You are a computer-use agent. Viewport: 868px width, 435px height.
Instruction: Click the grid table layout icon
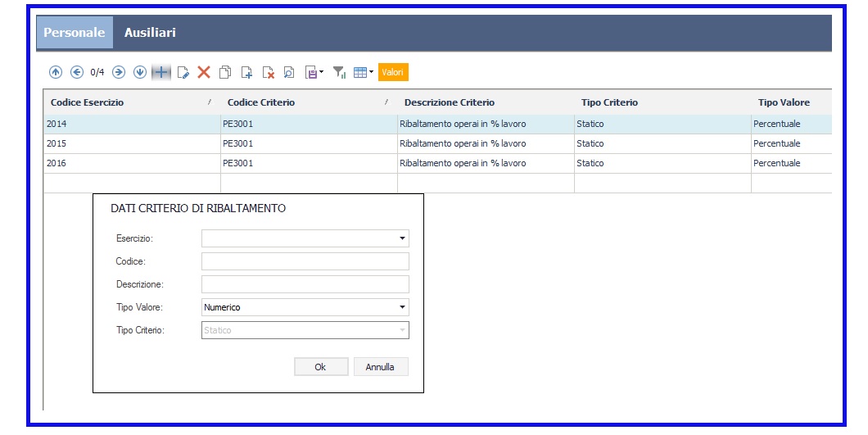pos(360,72)
